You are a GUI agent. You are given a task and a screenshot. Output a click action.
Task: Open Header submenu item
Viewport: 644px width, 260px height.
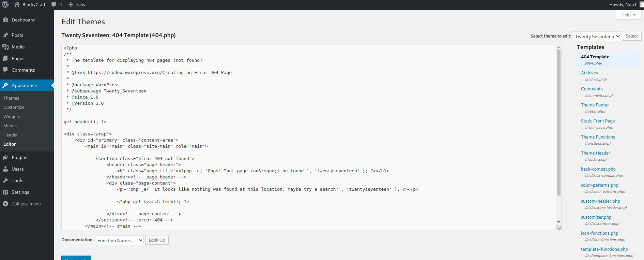point(11,135)
